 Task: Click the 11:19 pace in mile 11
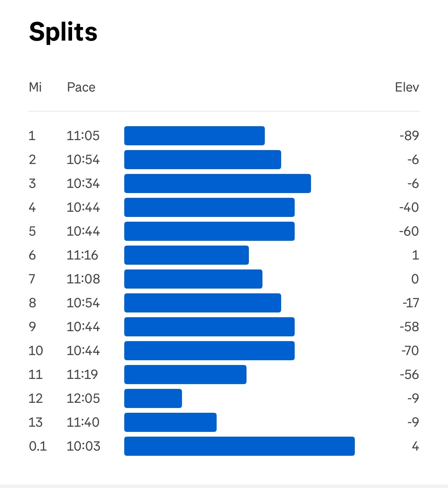point(82,375)
